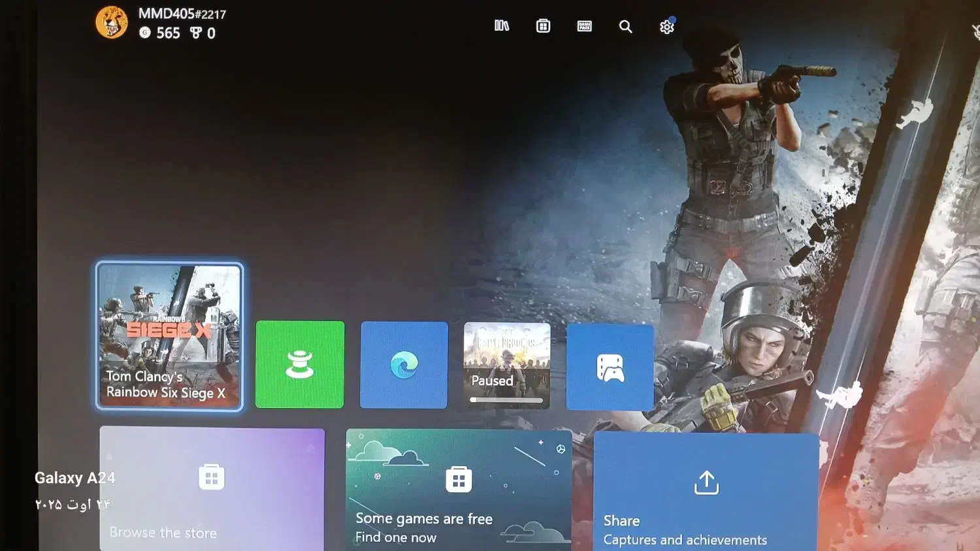Click the trophy count showing 0
This screenshot has height=551, width=980.
click(203, 33)
